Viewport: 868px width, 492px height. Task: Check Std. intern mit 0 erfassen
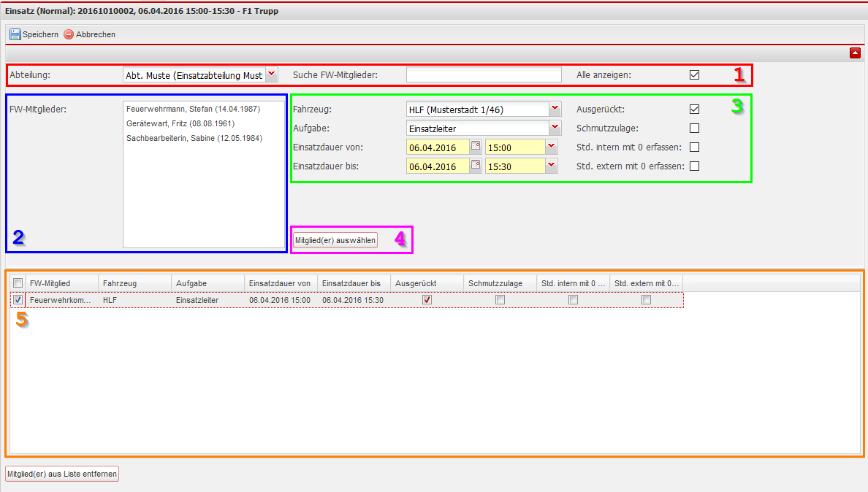click(x=694, y=147)
